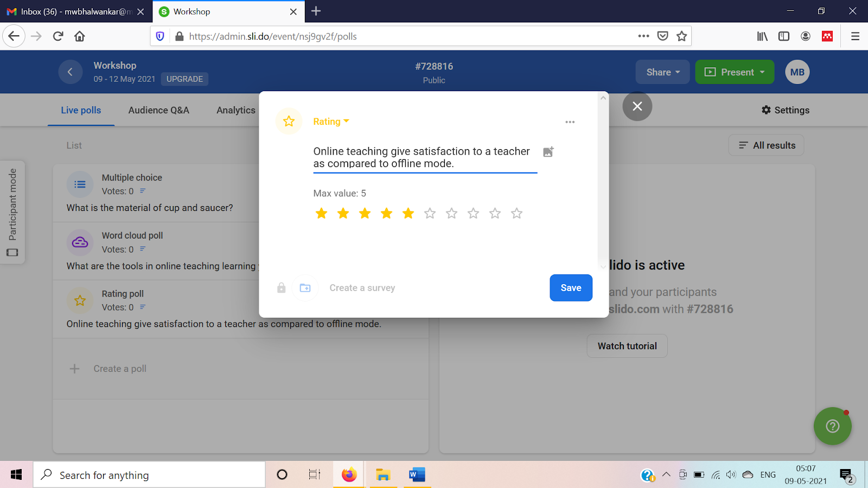This screenshot has width=868, height=488.
Task: Set max rating value to the first star
Action: 321,213
